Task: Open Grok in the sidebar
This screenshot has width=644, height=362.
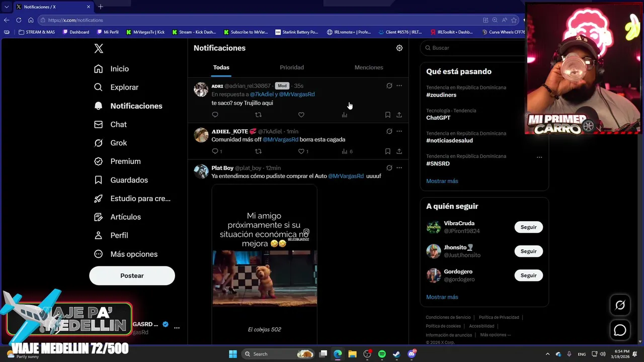Action: point(110,143)
